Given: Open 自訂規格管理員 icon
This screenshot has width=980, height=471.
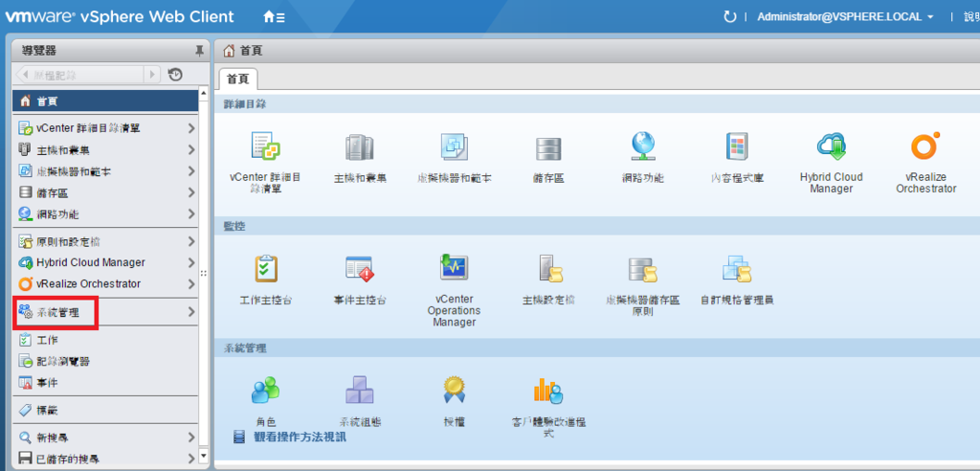Looking at the screenshot, I should click(x=737, y=269).
